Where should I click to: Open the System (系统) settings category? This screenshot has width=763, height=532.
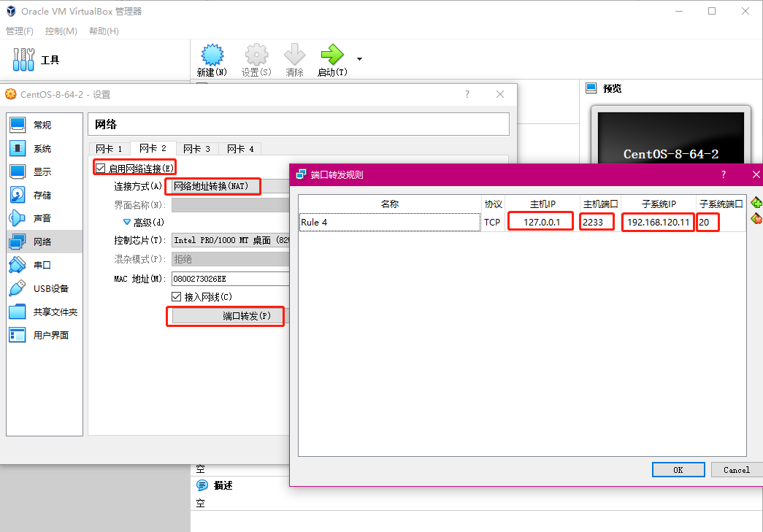click(45, 148)
